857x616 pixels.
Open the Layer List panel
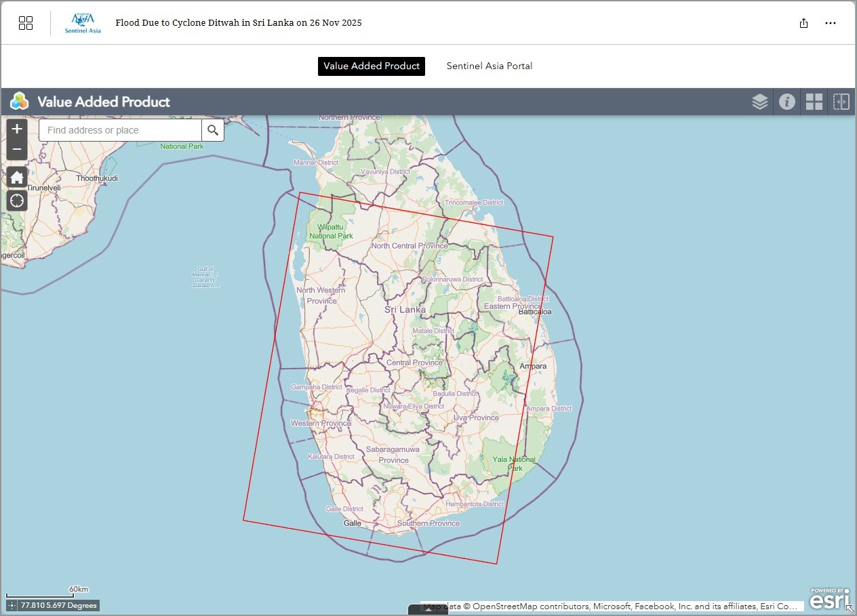[759, 102]
